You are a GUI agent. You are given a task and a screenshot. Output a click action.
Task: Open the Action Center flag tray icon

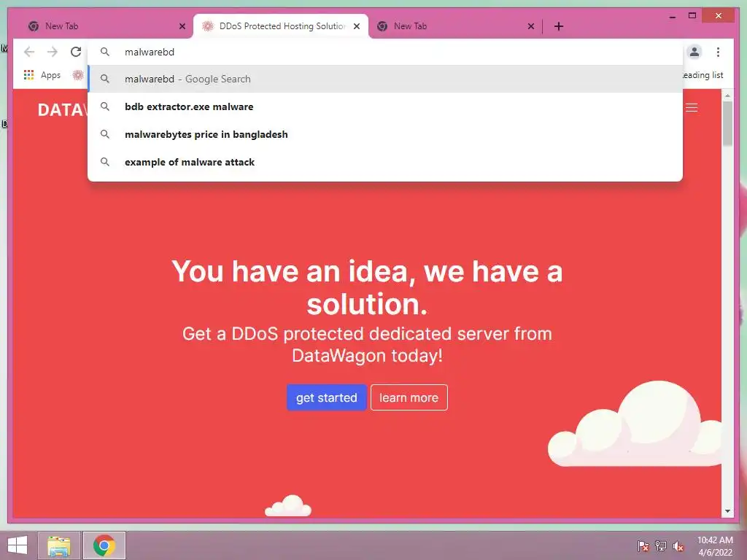[643, 546]
